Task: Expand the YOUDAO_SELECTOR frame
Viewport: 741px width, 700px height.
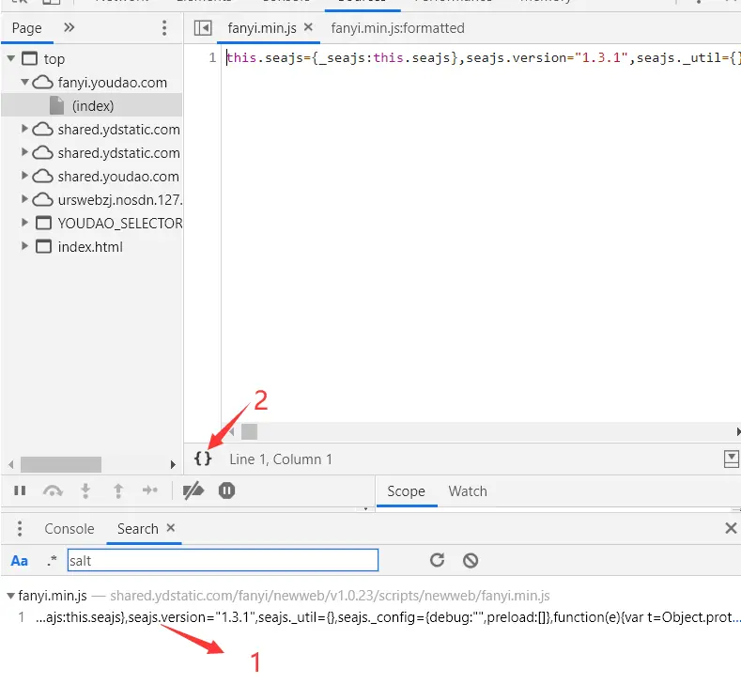Action: [24, 222]
